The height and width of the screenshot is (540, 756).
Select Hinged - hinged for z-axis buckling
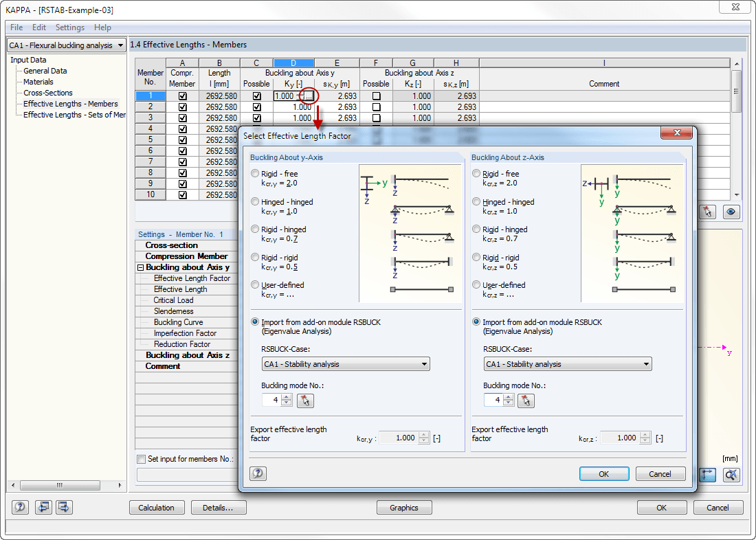477,202
